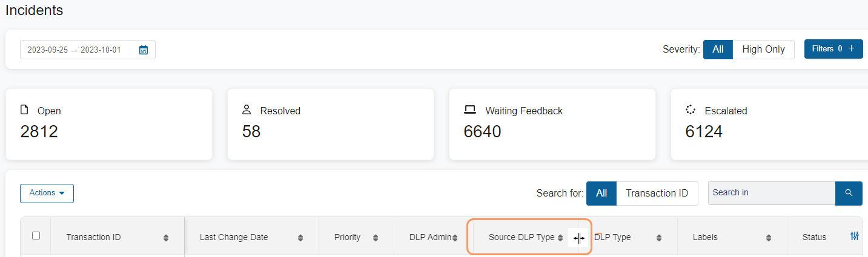Open column settings sliders icon
Image resolution: width=868 pixels, height=257 pixels.
point(855,236)
